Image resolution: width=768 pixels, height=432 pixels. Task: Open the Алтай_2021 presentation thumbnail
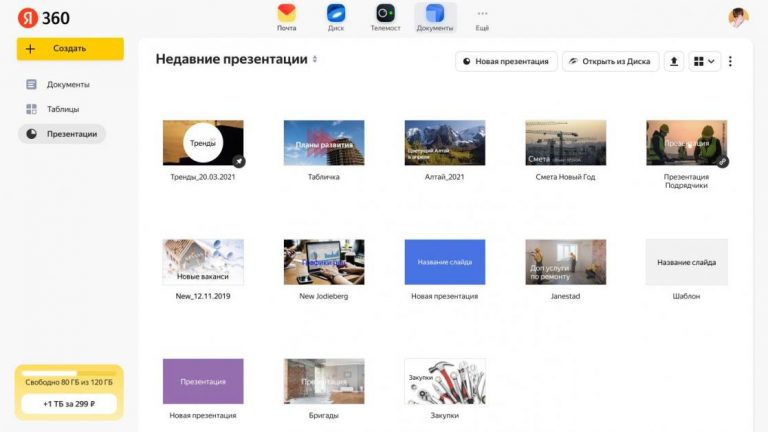pyautogui.click(x=445, y=143)
